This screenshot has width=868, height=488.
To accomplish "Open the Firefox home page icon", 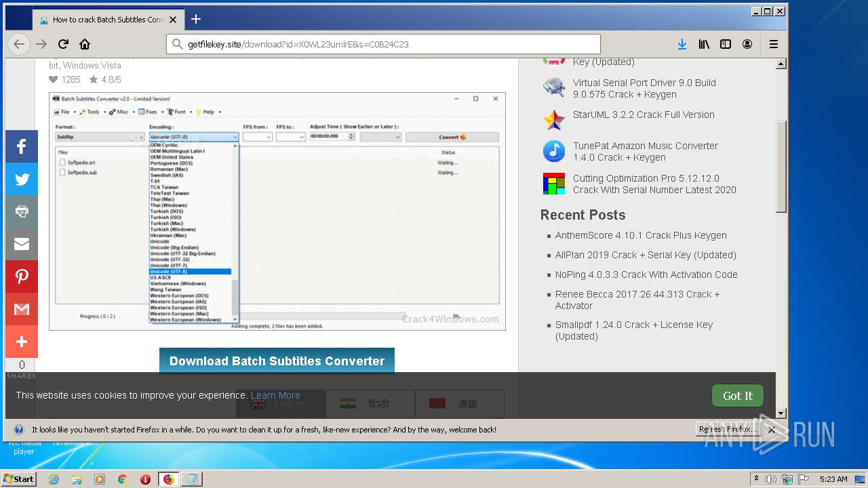I will point(85,44).
